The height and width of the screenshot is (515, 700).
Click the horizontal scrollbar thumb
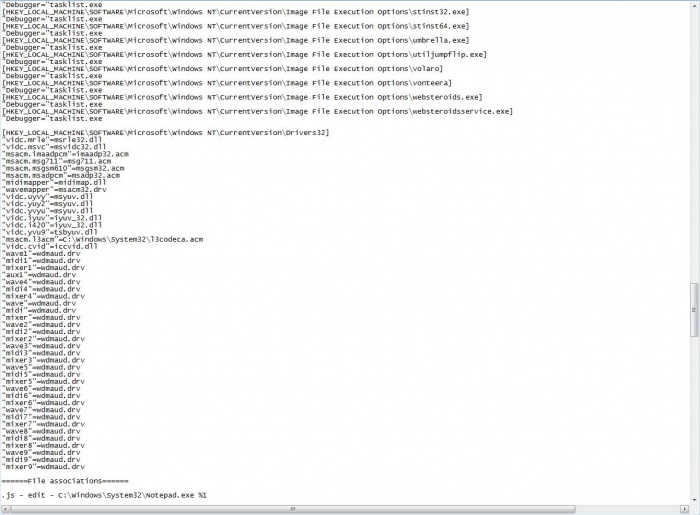tap(293, 509)
